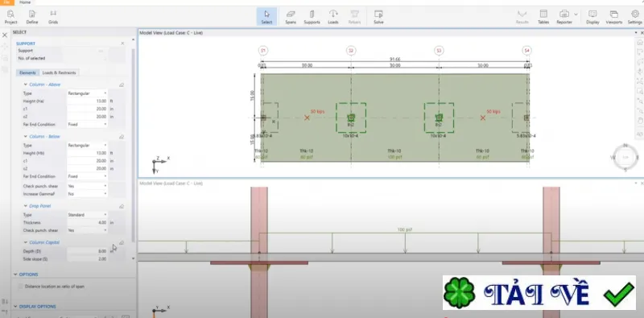Toggle Distance location as ratio of span checkbox
The image size is (644, 318).
pyautogui.click(x=21, y=287)
